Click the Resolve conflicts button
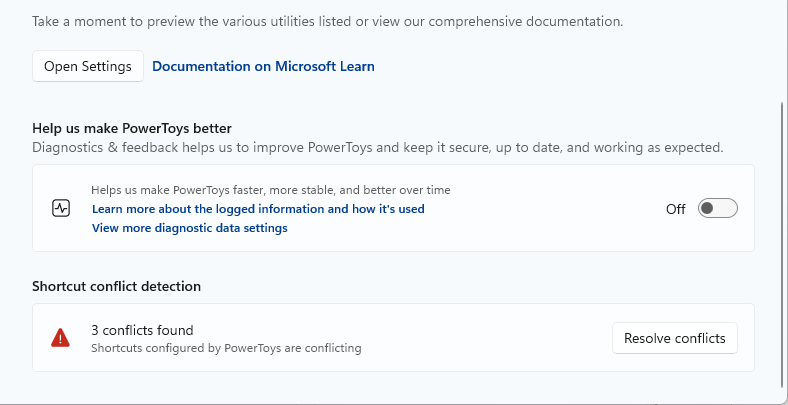 (675, 338)
